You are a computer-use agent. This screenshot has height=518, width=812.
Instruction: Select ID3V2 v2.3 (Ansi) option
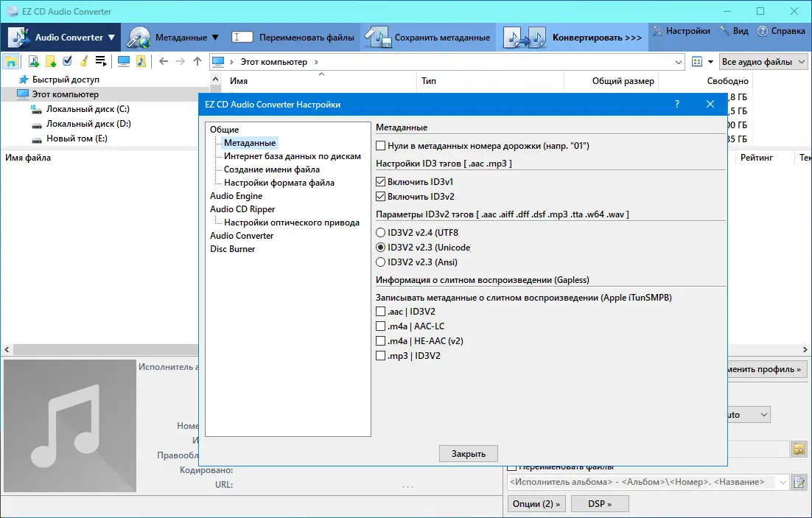tap(381, 262)
